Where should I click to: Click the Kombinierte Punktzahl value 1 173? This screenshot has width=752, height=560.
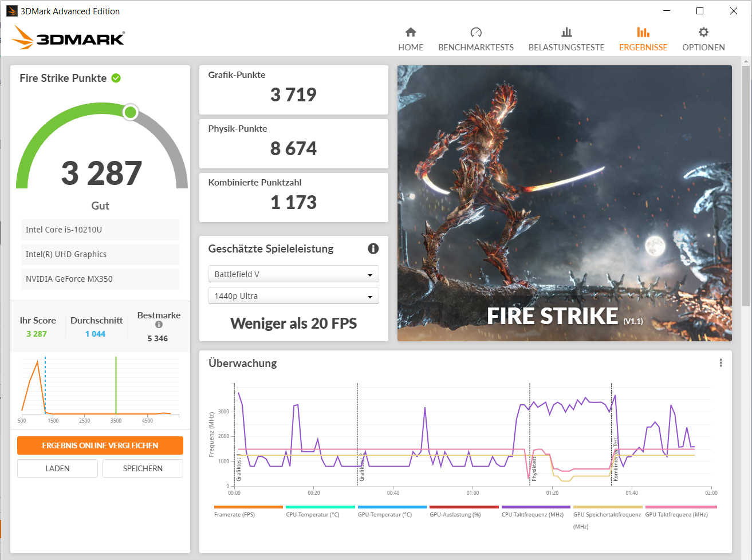293,202
